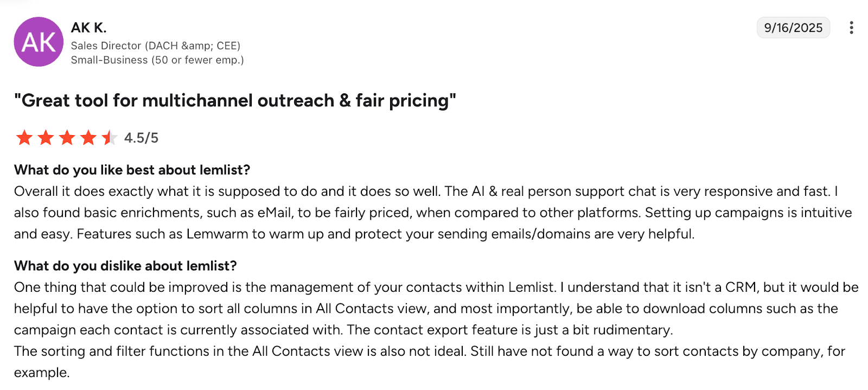Screen dimensions: 868x390
Task: Click the half-filled fifth star
Action: 109,138
